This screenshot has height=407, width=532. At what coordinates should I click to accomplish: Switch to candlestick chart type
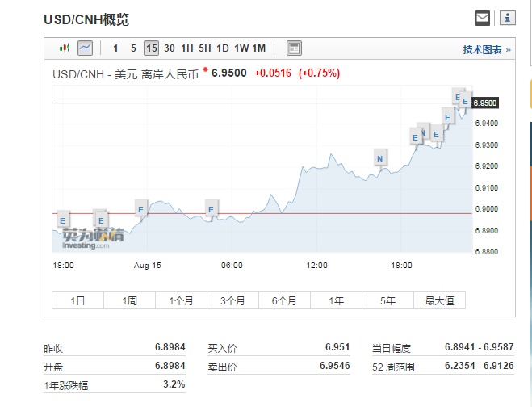[x=65, y=48]
